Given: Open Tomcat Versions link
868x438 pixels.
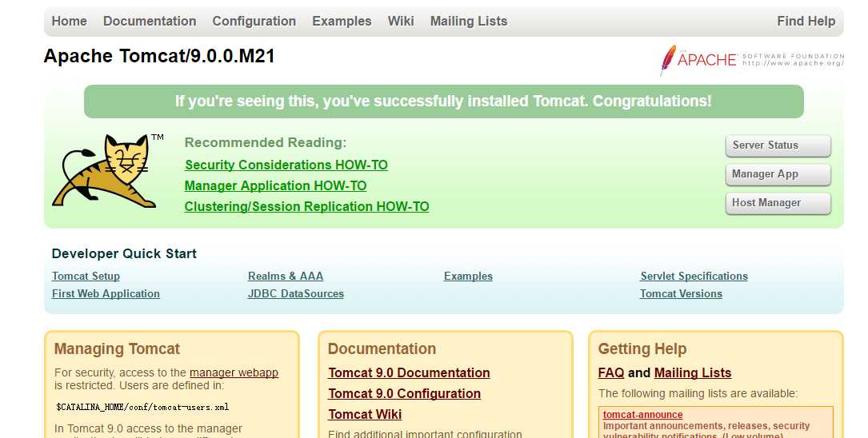Looking at the screenshot, I should (x=681, y=293).
